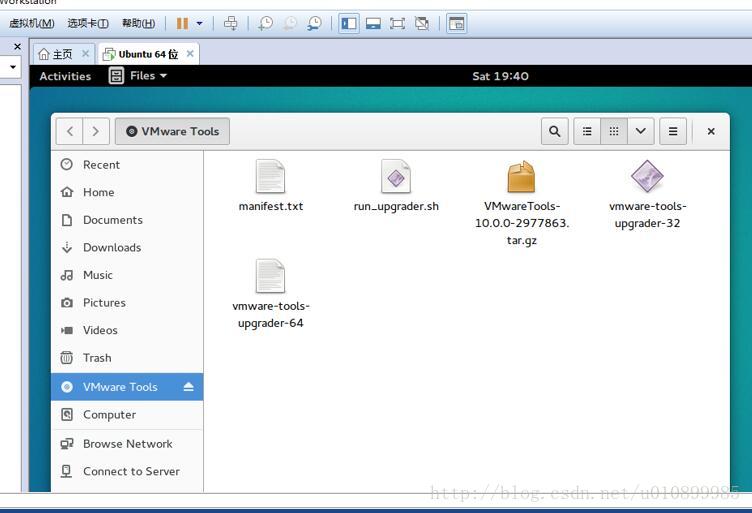Select the vmware-tools-upgrader-64 file icon
The height and width of the screenshot is (513, 752).
(270, 276)
